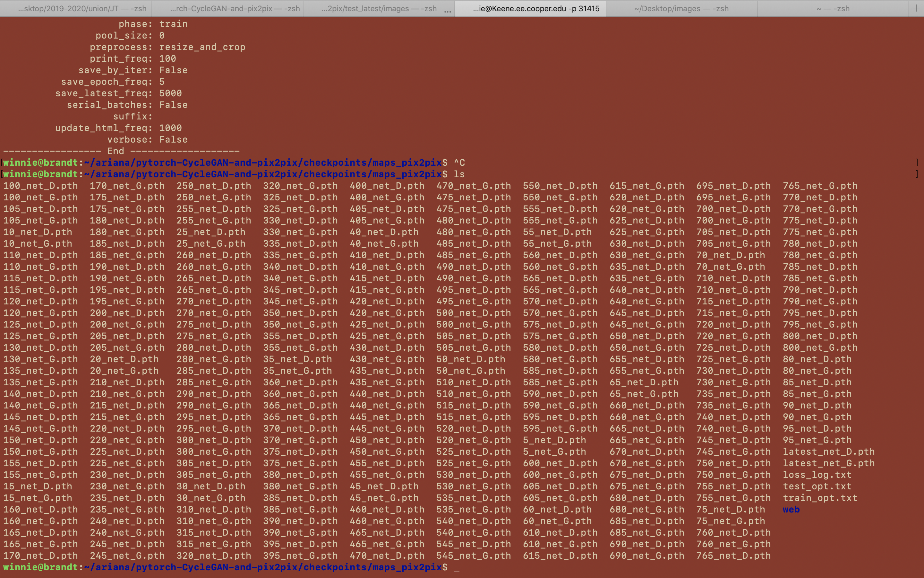This screenshot has width=924, height=578.
Task: Click the 95_net_G.pth file name
Action: (x=817, y=440)
